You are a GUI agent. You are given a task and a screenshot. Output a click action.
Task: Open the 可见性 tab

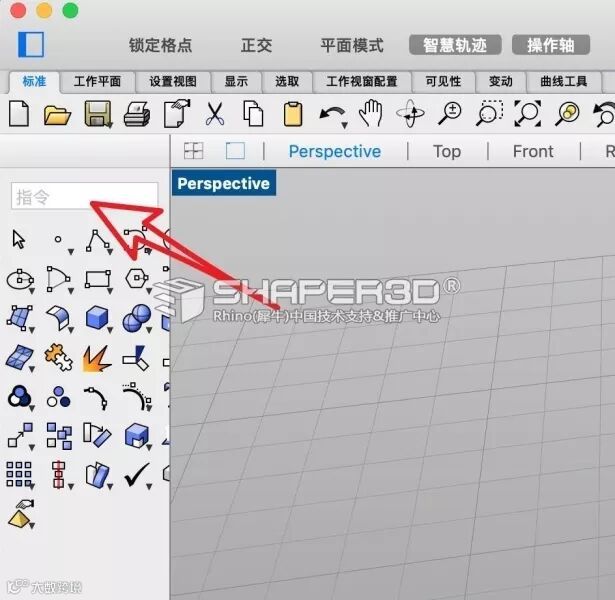pyautogui.click(x=443, y=81)
